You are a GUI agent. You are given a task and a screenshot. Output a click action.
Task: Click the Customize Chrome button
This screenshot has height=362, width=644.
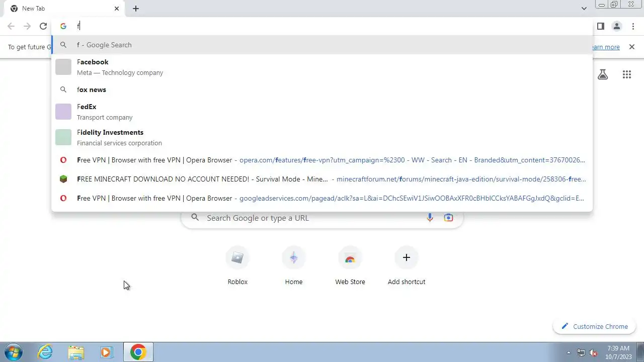595,326
